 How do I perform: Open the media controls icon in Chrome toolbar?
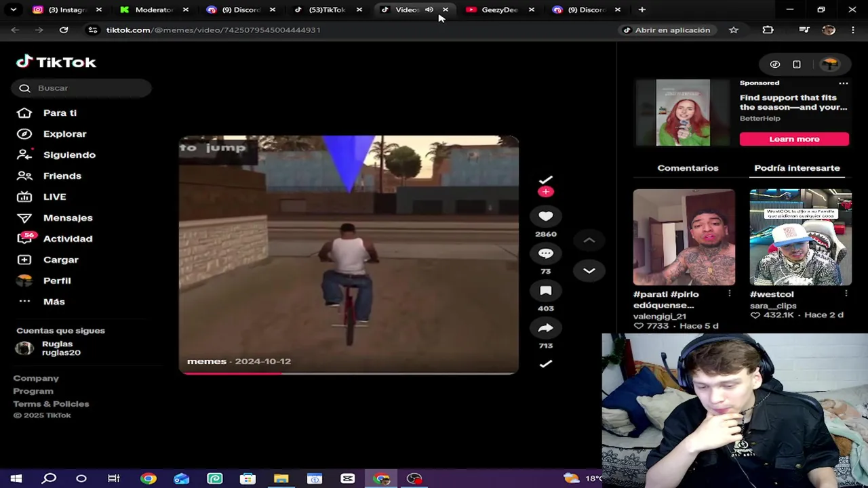click(x=804, y=30)
